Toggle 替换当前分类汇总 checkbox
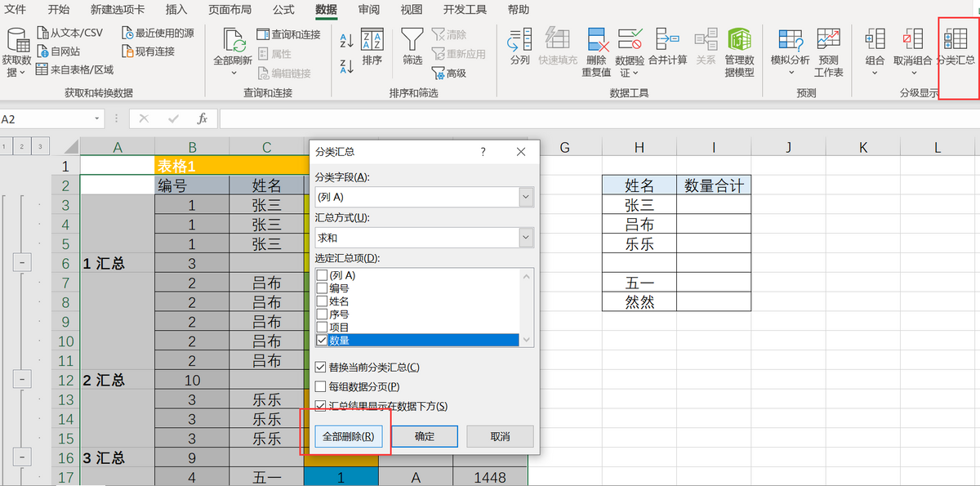 coord(320,368)
